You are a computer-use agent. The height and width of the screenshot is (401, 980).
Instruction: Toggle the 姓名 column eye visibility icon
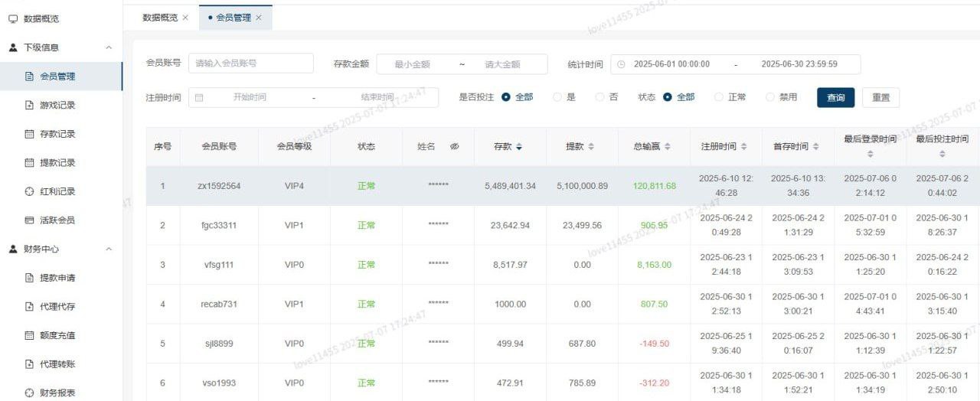[x=454, y=146]
